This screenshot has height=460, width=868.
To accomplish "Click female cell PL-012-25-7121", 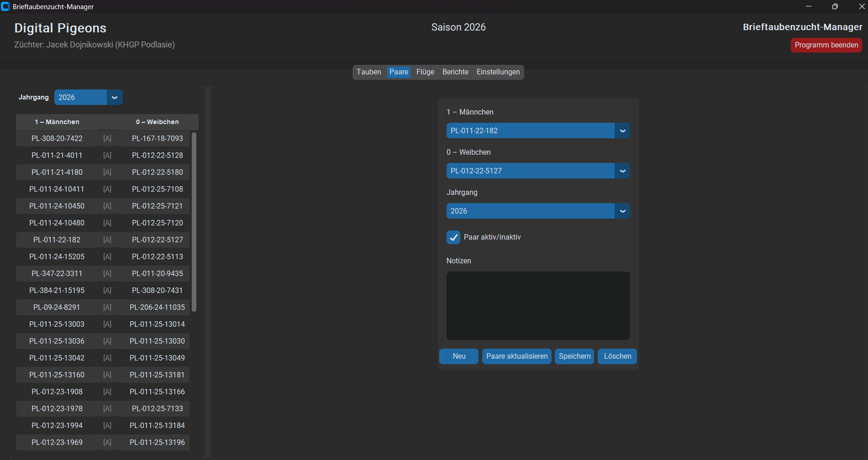I will tap(158, 206).
